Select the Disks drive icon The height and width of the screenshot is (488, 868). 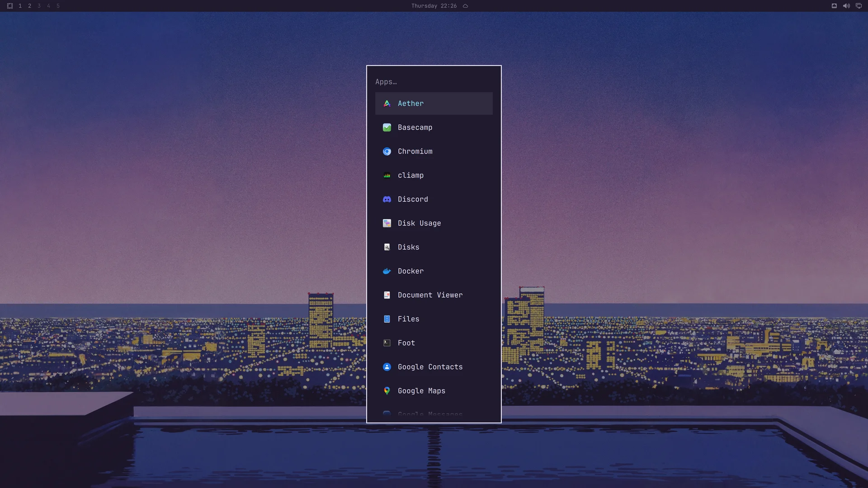387,247
